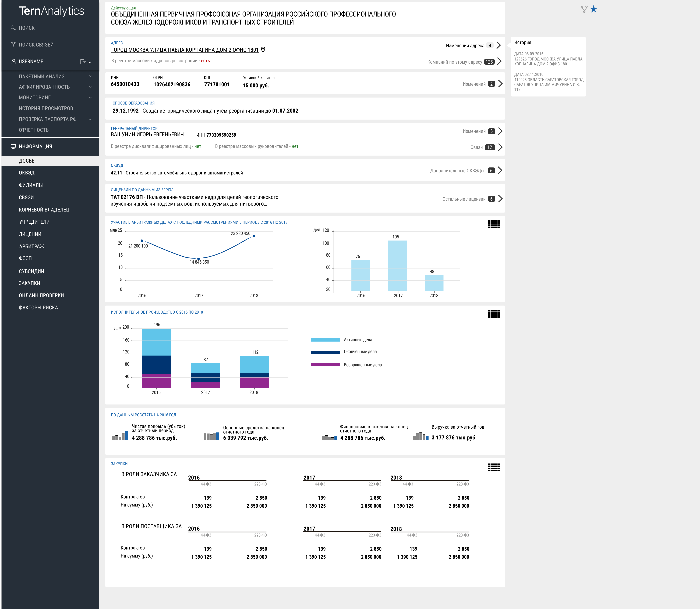The height and width of the screenshot is (609, 700).
Task: Click the monitor icon beside ИНФОРМАЦИЯ
Action: pyautogui.click(x=13, y=146)
